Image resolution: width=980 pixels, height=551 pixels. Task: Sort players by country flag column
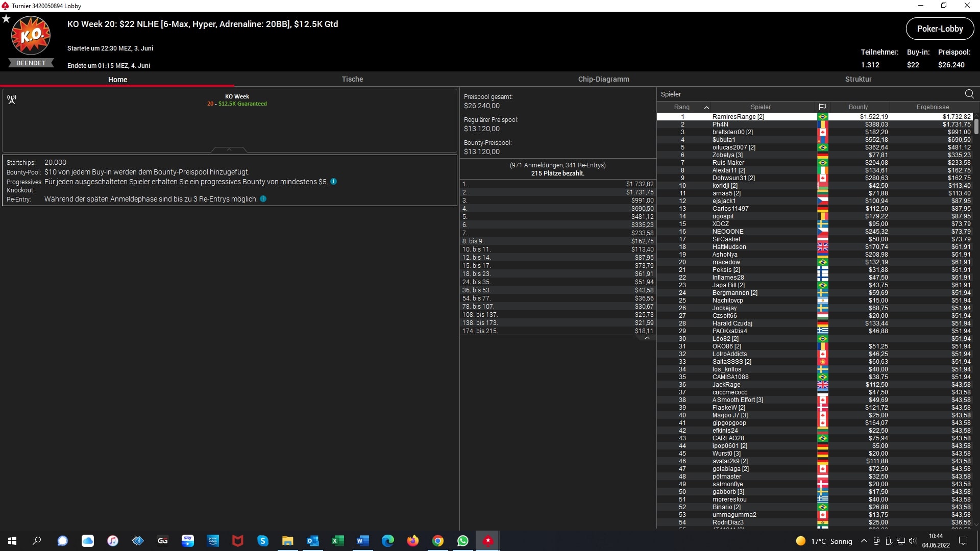[x=822, y=107]
